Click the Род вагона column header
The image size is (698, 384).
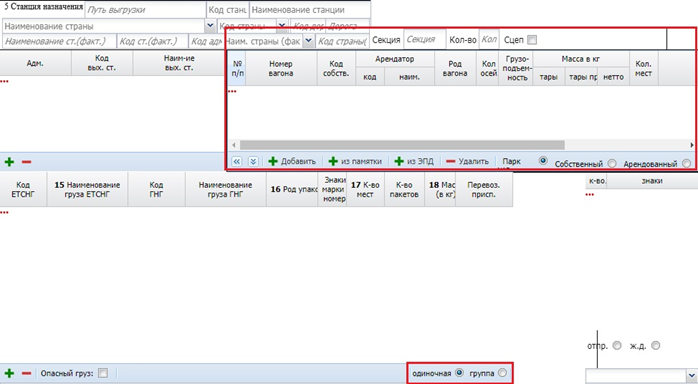pyautogui.click(x=455, y=69)
